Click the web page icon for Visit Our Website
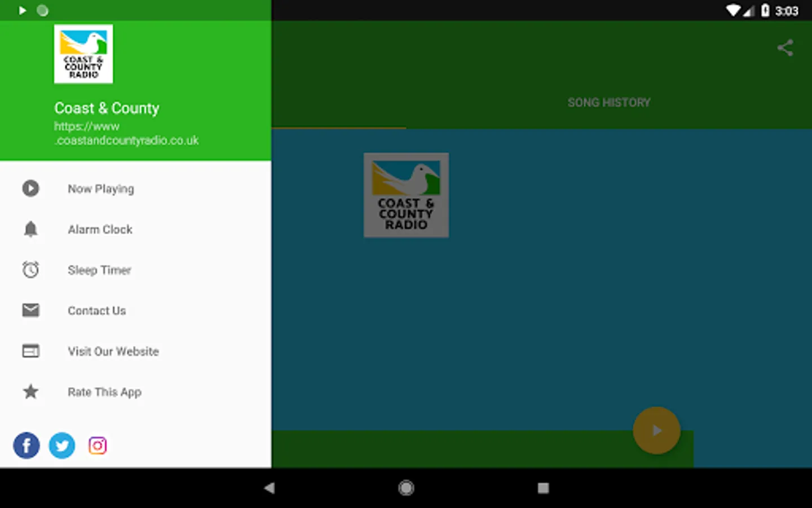This screenshot has height=508, width=812. click(x=31, y=351)
